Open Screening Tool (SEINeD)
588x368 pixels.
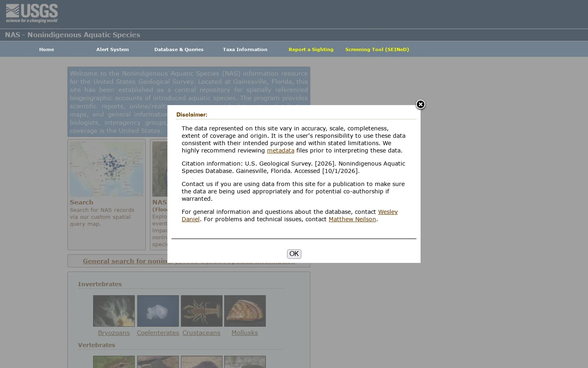(377, 49)
